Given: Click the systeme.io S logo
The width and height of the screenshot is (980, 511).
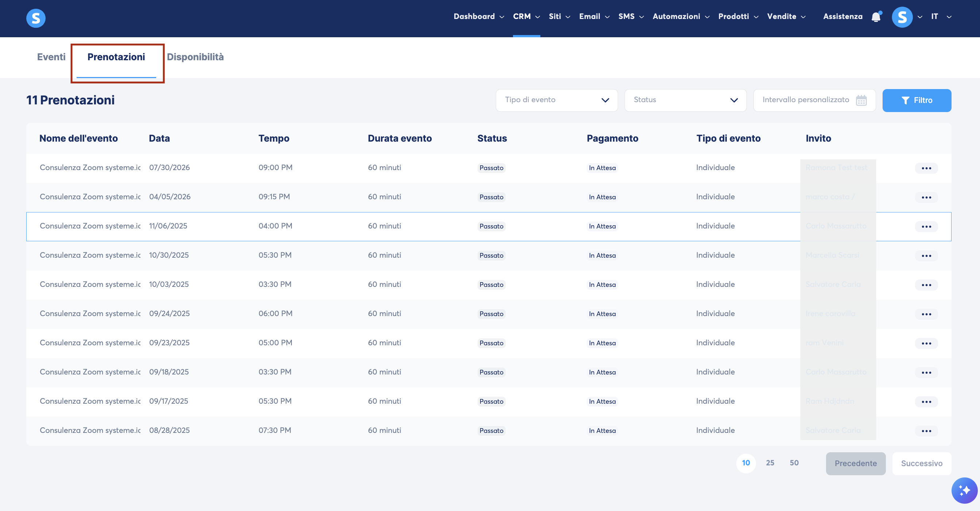Looking at the screenshot, I should [x=36, y=18].
